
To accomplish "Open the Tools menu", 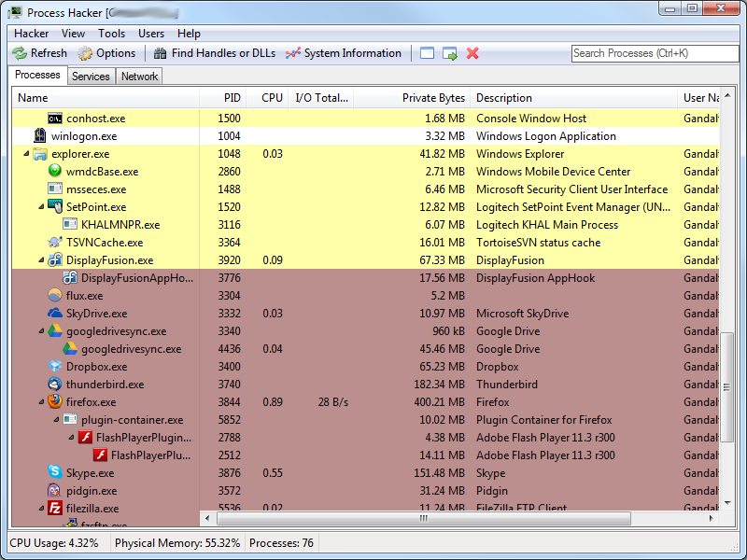I will pos(111,34).
